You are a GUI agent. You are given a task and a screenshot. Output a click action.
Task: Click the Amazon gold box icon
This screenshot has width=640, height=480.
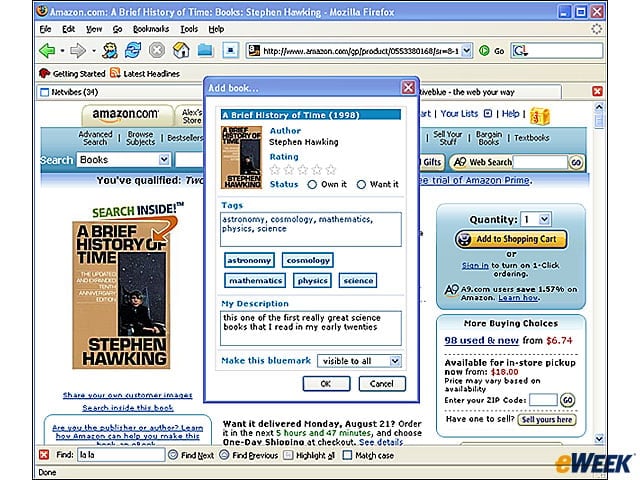(540, 116)
